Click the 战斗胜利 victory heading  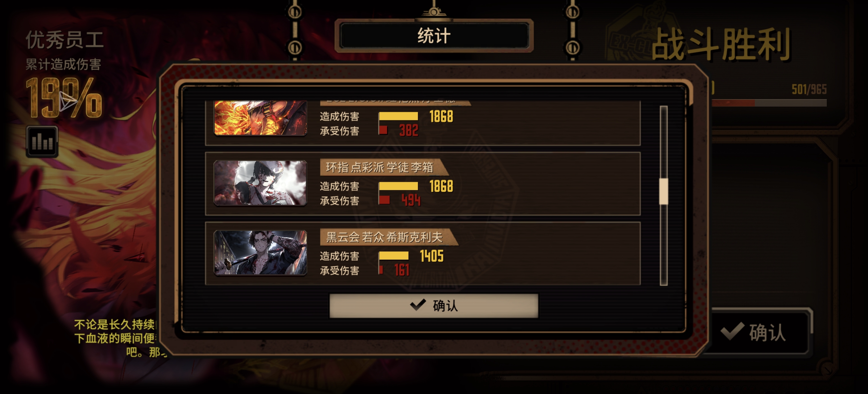click(x=721, y=44)
